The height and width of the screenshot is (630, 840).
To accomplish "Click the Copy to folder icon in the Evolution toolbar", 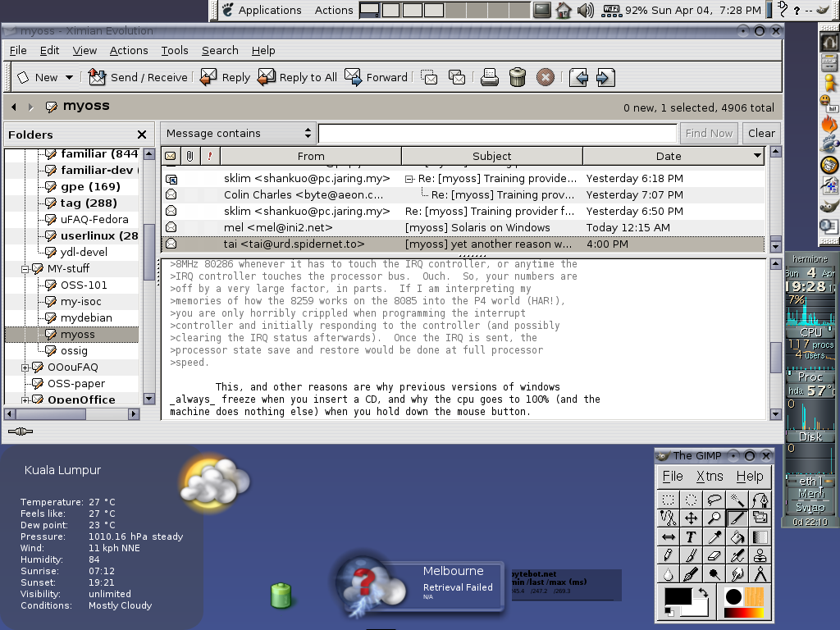I will pyautogui.click(x=456, y=77).
